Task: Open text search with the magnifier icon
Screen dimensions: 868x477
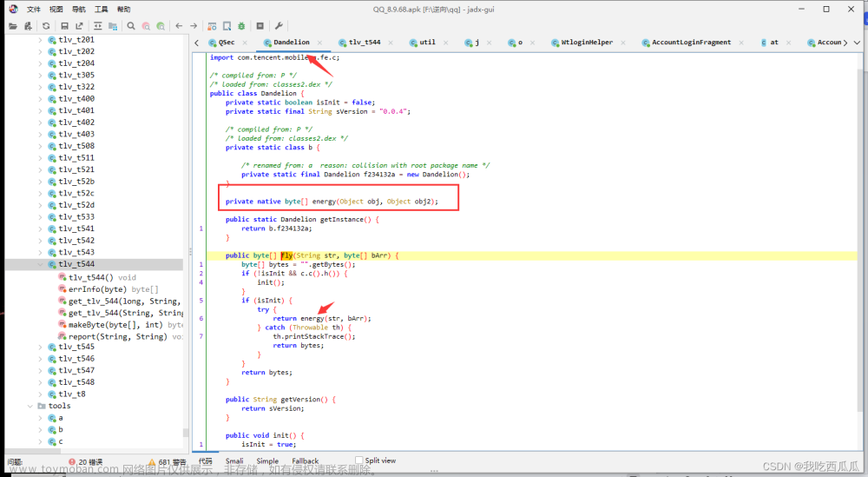Action: pyautogui.click(x=131, y=26)
